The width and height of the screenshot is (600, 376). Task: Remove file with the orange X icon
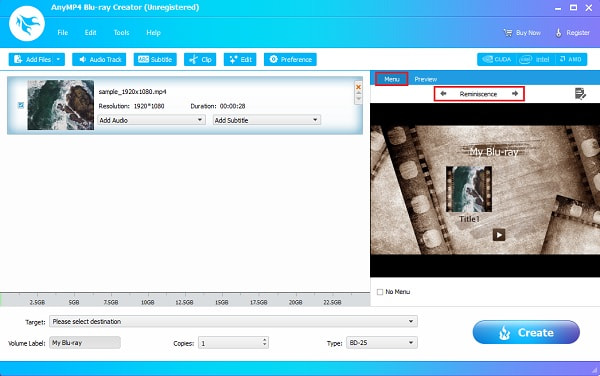point(358,87)
